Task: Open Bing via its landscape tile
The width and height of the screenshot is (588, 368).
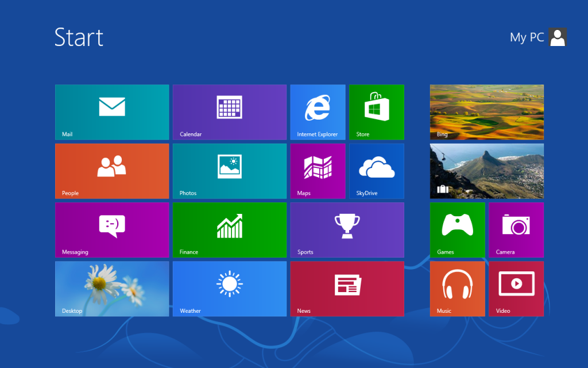Action: (486, 112)
